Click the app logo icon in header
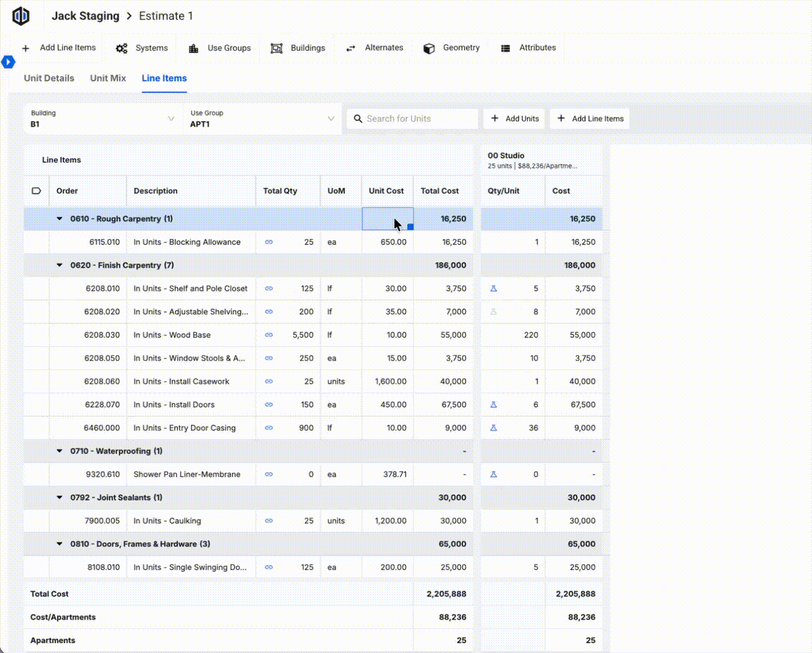 21,16
